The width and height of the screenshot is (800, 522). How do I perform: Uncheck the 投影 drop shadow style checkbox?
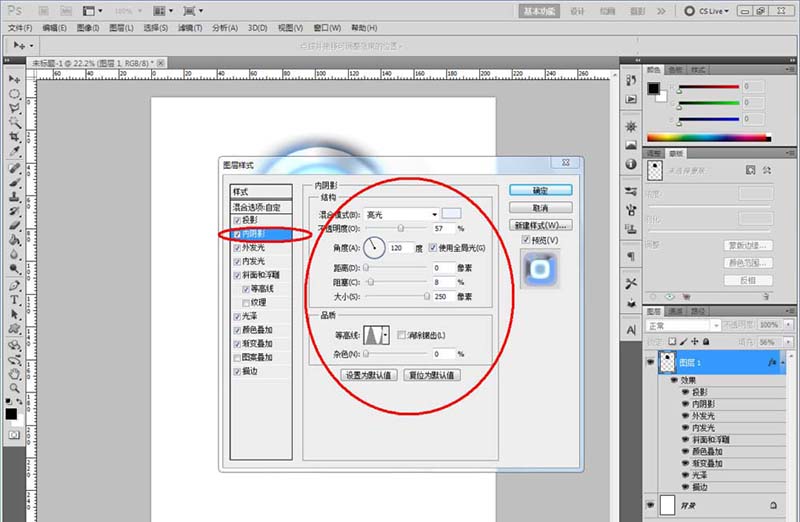pyautogui.click(x=237, y=220)
